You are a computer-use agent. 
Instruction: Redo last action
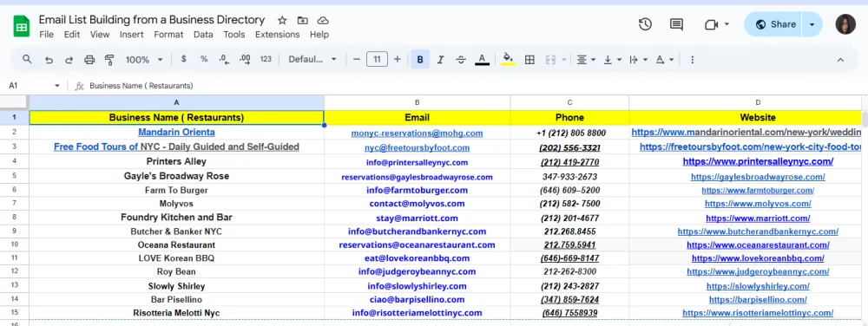(69, 60)
